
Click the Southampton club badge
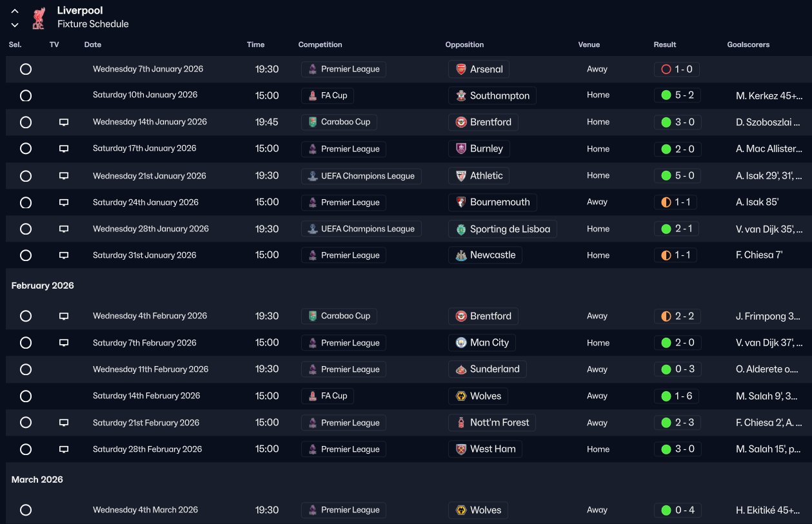tap(460, 95)
